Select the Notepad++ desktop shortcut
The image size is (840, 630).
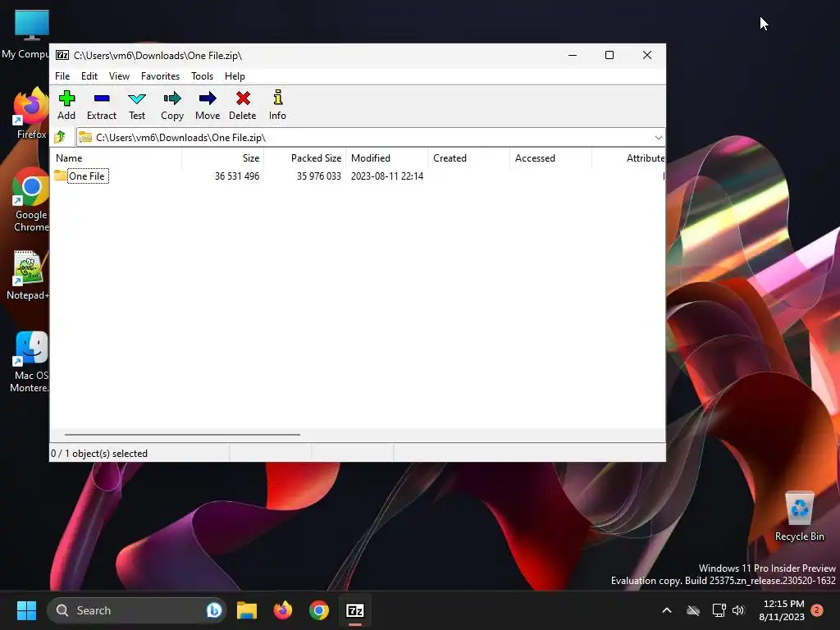28,276
